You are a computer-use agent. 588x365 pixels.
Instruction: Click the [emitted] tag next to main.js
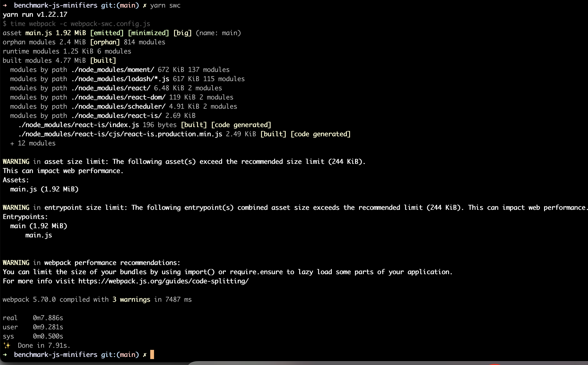tap(107, 33)
